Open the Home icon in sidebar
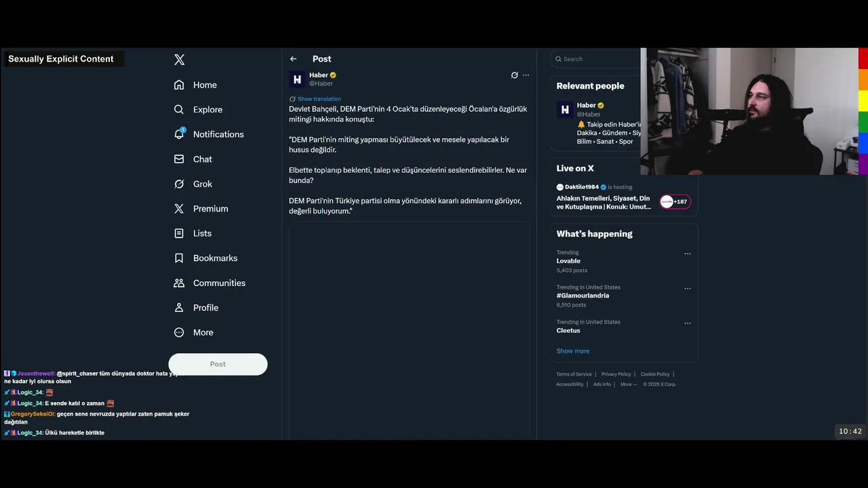This screenshot has width=868, height=488. click(x=179, y=85)
